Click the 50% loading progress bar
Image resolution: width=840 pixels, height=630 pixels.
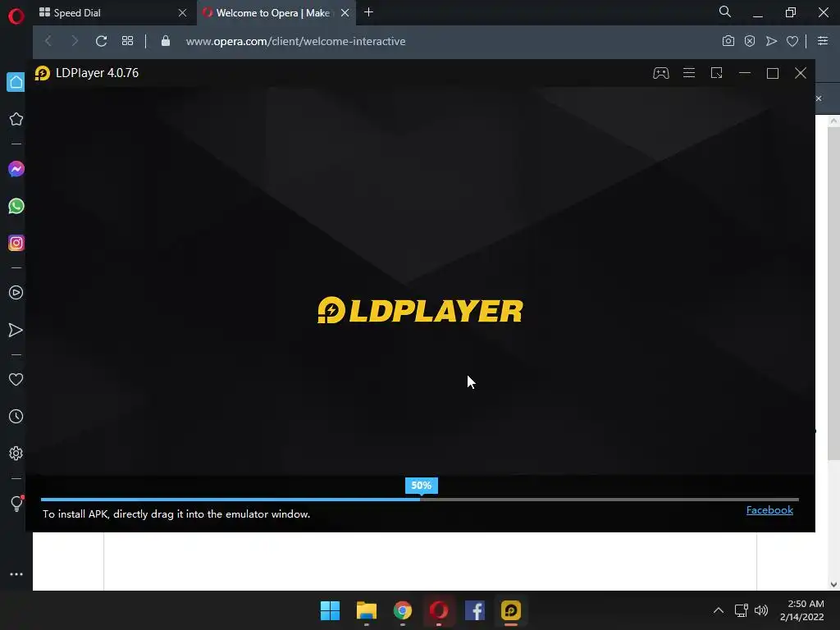[420, 500]
